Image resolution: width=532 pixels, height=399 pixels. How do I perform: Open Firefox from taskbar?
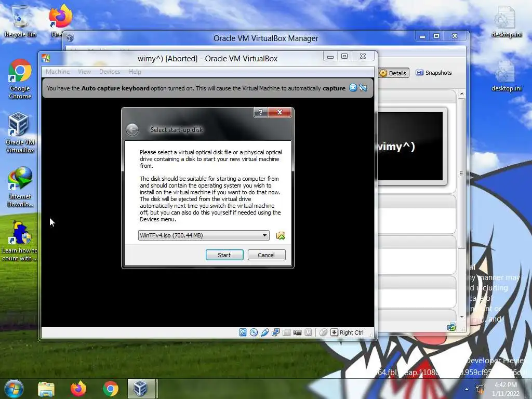point(78,389)
